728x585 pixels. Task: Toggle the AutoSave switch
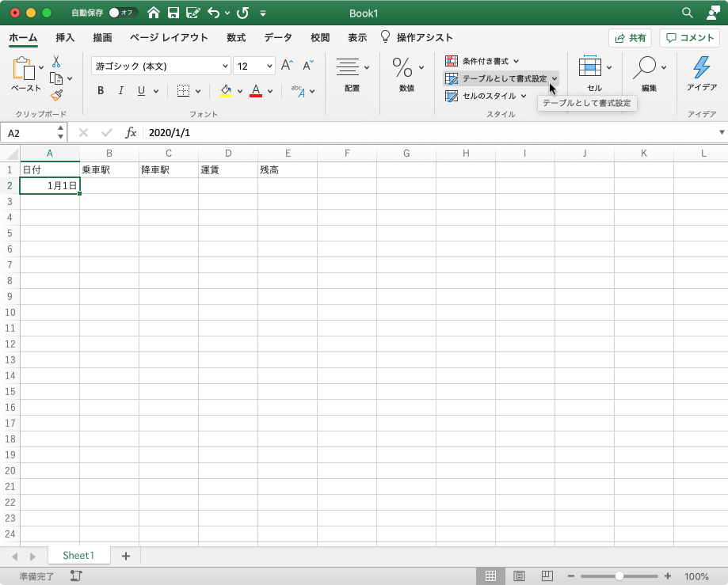(x=123, y=13)
